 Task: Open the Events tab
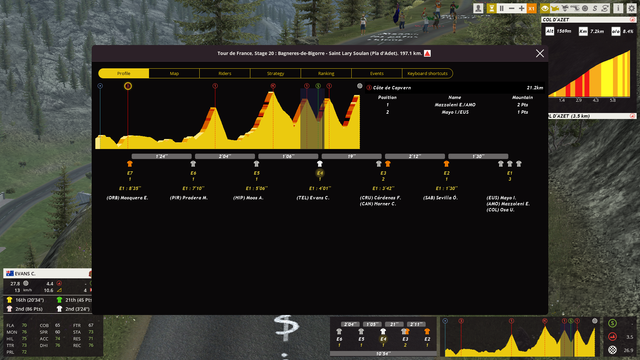377,73
